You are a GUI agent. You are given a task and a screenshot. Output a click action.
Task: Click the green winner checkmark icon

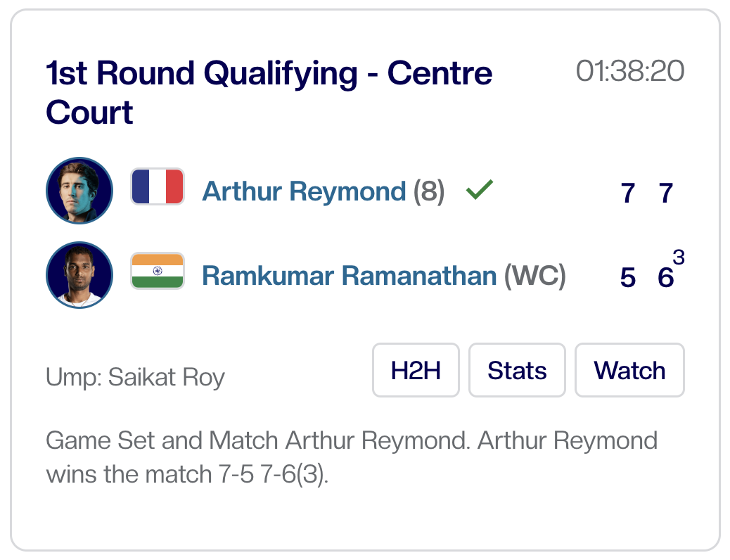tap(480, 189)
